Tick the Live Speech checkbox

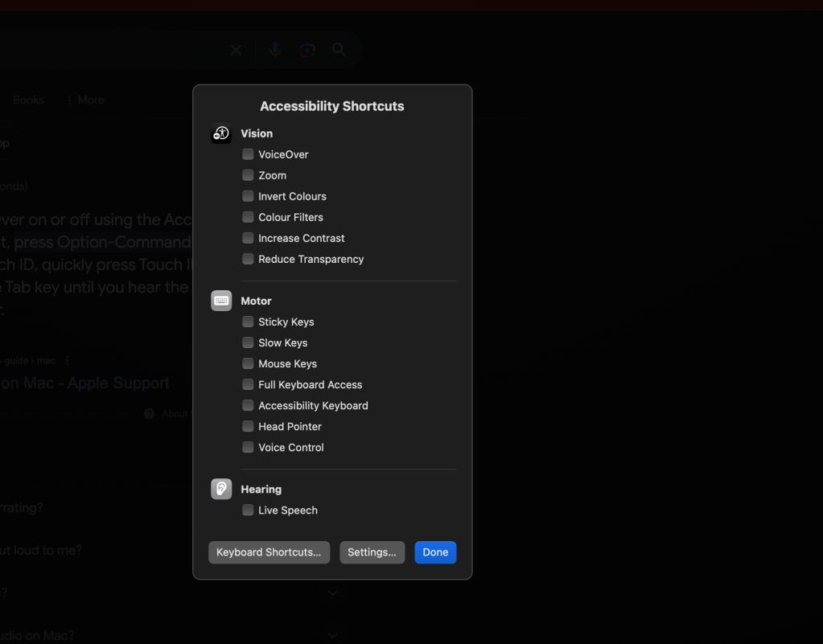pos(248,510)
